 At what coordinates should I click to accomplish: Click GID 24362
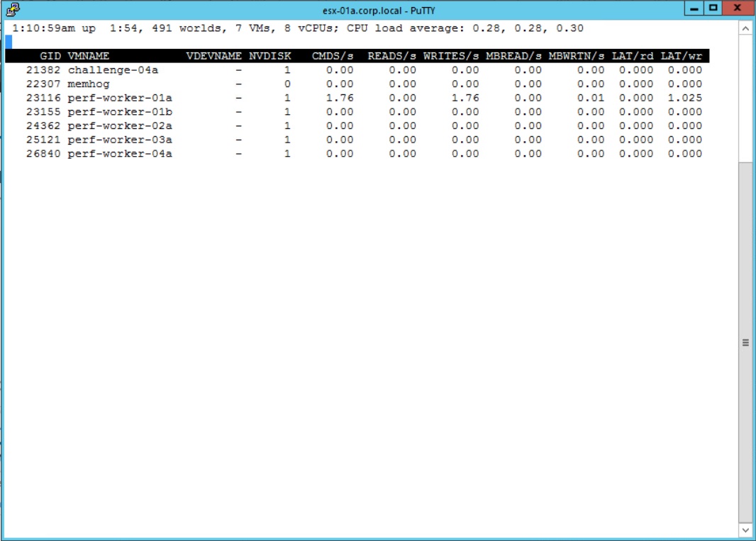(43, 126)
